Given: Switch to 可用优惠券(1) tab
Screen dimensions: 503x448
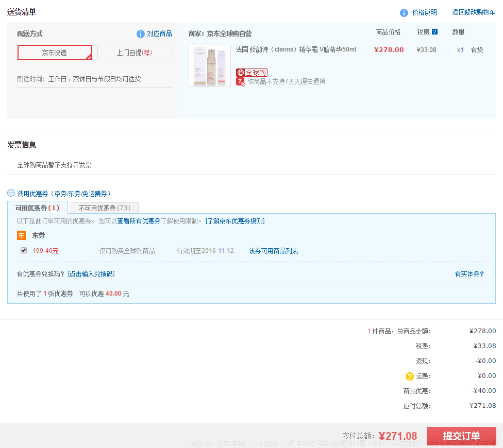Looking at the screenshot, I should tap(38, 208).
